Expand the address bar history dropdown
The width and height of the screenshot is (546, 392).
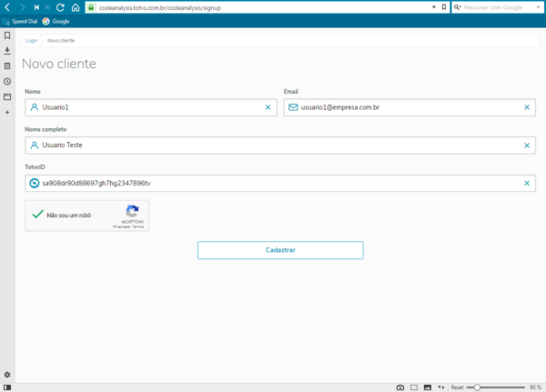[x=431, y=7]
